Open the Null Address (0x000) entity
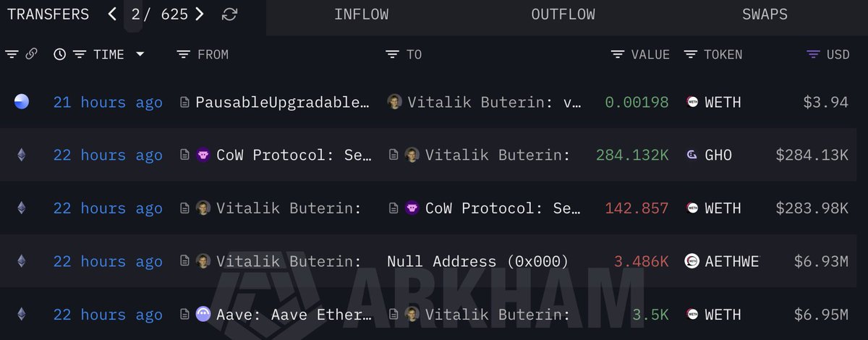Screen dimensions: 868x340 coord(477,261)
